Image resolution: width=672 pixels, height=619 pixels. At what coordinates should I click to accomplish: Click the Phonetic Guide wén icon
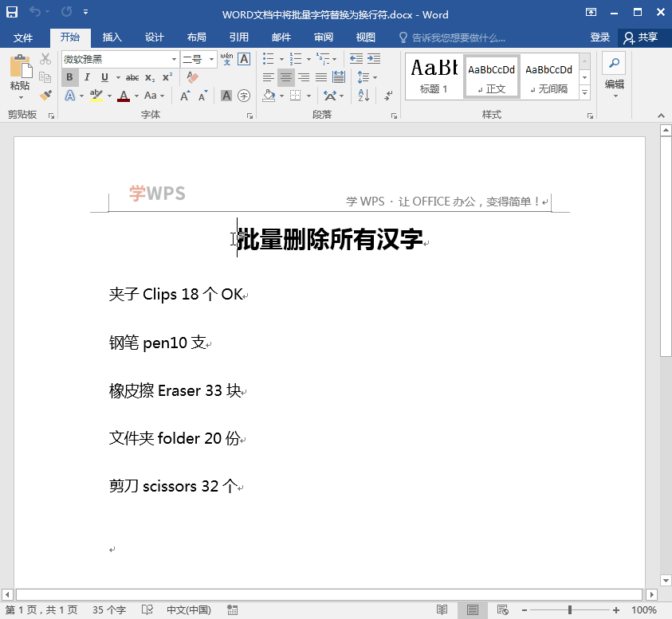click(x=226, y=59)
